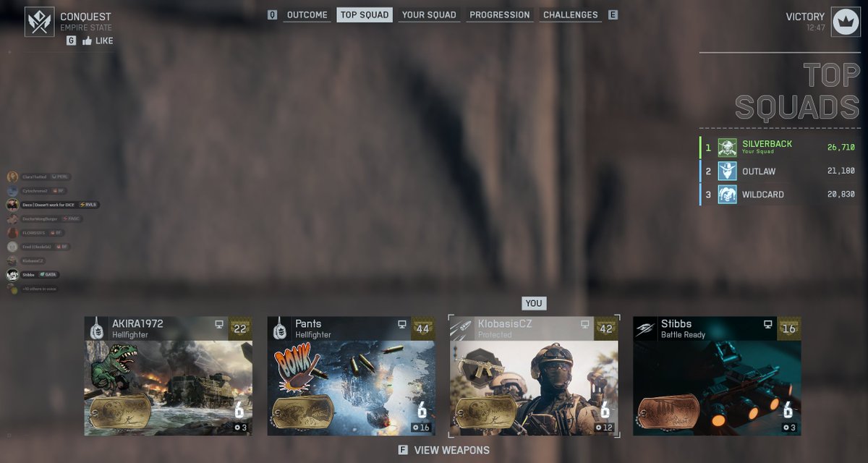Click AKIRA1972 player name
This screenshot has height=463, width=868.
[x=137, y=324]
